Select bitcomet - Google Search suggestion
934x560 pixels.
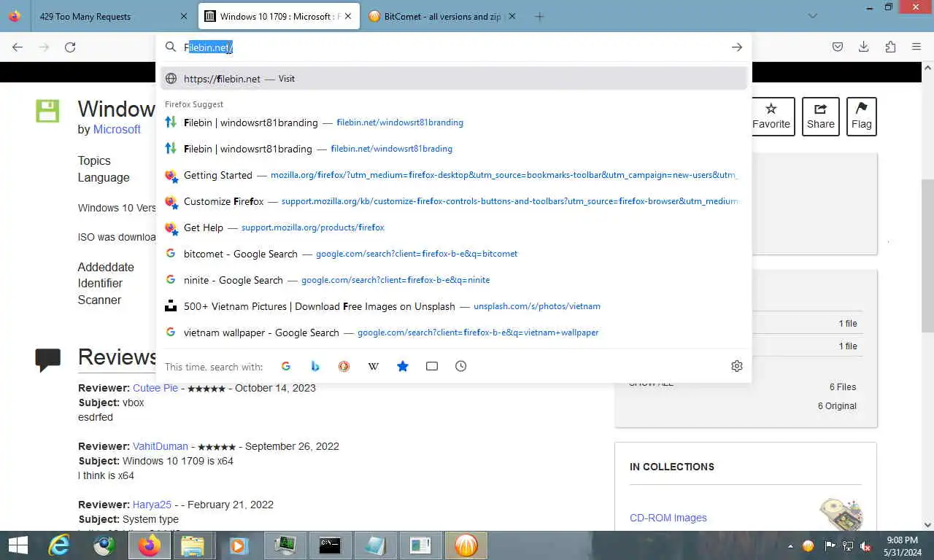(454, 254)
